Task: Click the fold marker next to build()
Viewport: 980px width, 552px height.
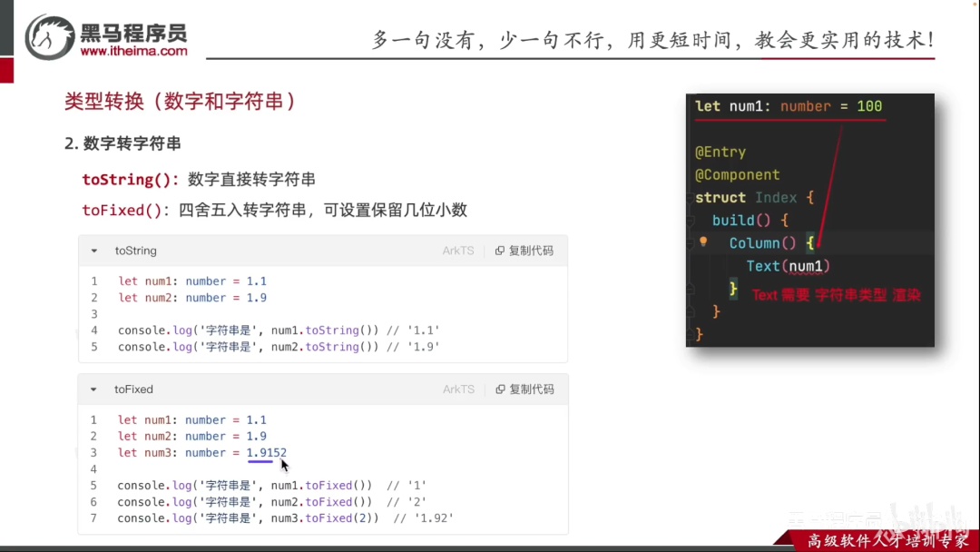Action: click(x=690, y=221)
